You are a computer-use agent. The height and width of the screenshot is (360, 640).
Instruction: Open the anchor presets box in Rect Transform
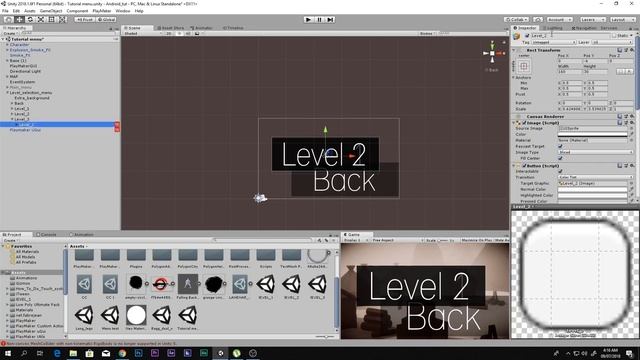click(524, 66)
